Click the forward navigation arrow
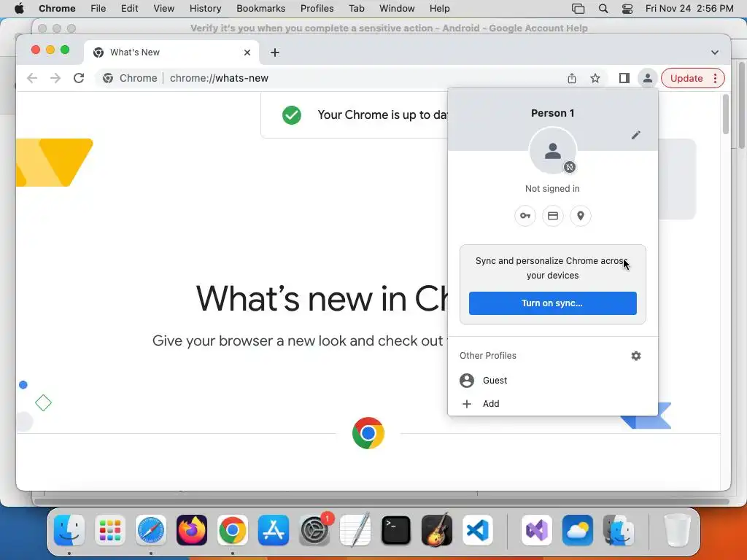Image resolution: width=747 pixels, height=560 pixels. [x=55, y=78]
